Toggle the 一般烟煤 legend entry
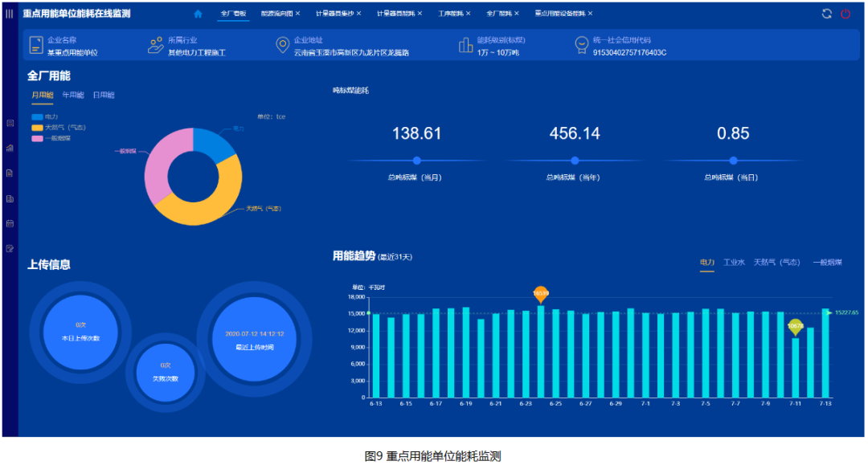 pyautogui.click(x=51, y=138)
